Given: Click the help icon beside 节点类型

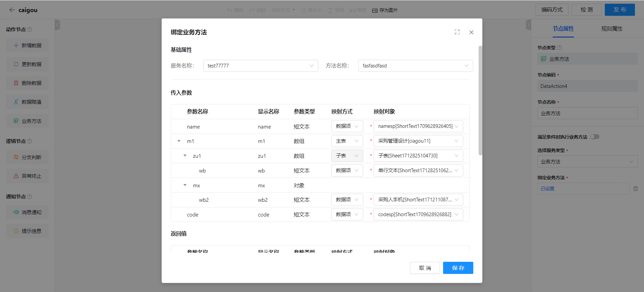Looking at the screenshot, I should pyautogui.click(x=559, y=48).
